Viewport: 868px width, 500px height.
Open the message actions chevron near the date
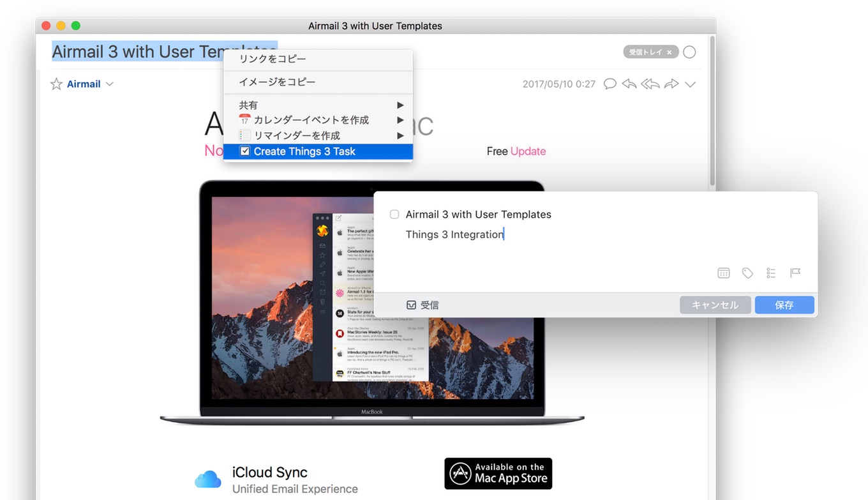[x=691, y=84]
